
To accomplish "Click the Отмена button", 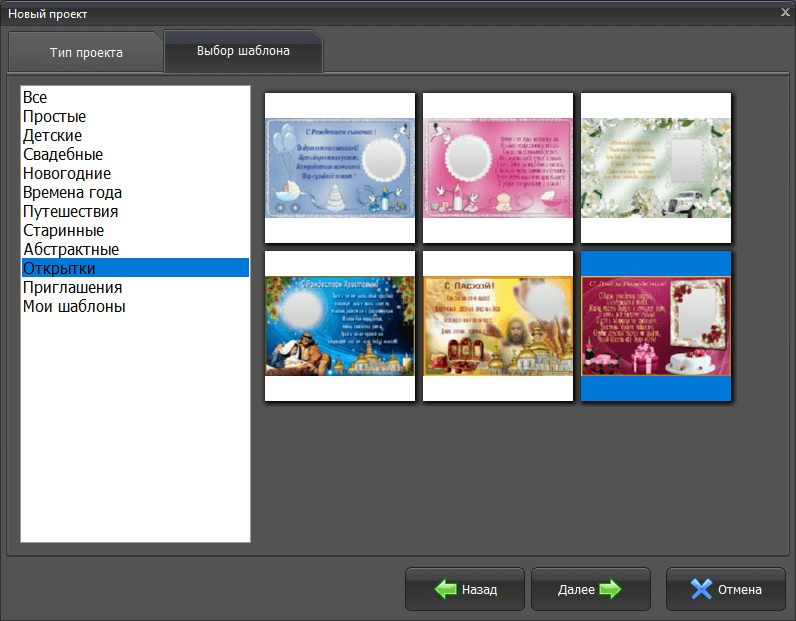I will [x=725, y=589].
